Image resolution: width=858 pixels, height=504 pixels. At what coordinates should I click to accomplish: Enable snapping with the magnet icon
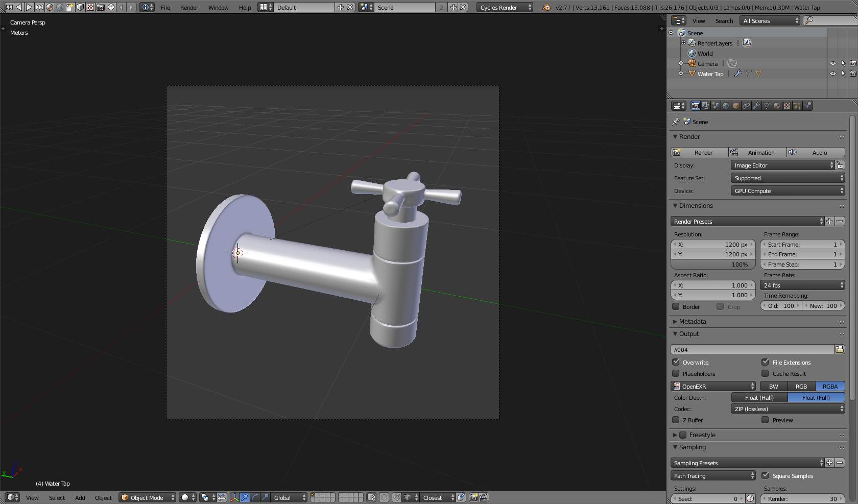click(x=396, y=497)
